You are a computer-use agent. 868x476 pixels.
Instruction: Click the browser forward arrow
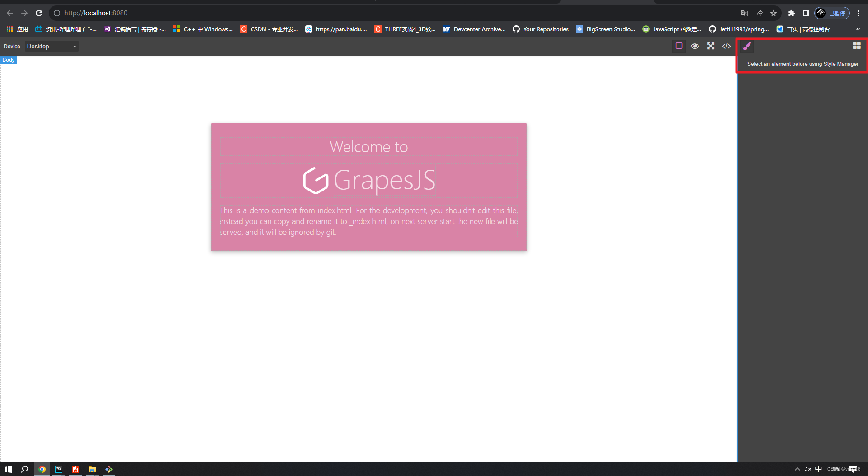(x=24, y=13)
